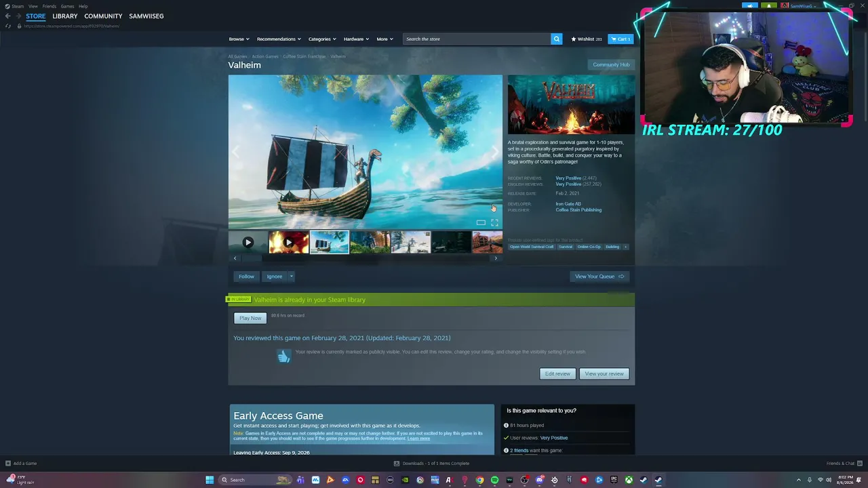Open Google Chrome from the taskbar

pyautogui.click(x=479, y=480)
